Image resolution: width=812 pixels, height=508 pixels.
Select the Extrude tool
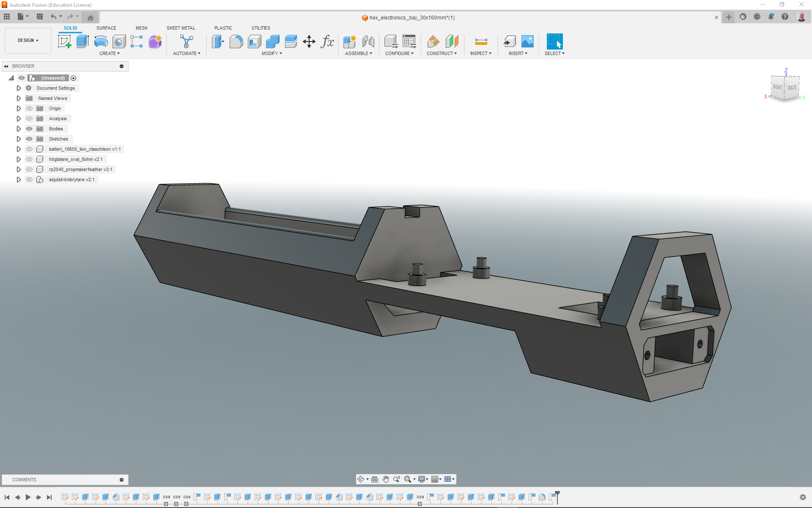click(82, 41)
